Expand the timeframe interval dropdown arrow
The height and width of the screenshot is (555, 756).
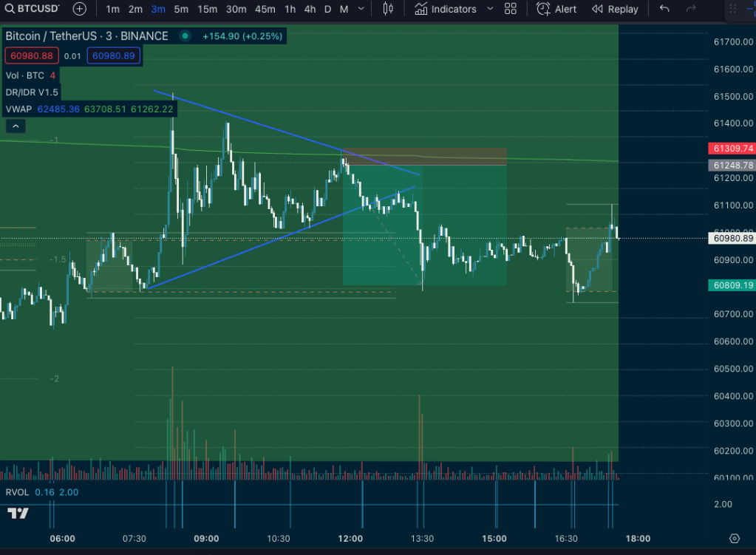tap(361, 9)
